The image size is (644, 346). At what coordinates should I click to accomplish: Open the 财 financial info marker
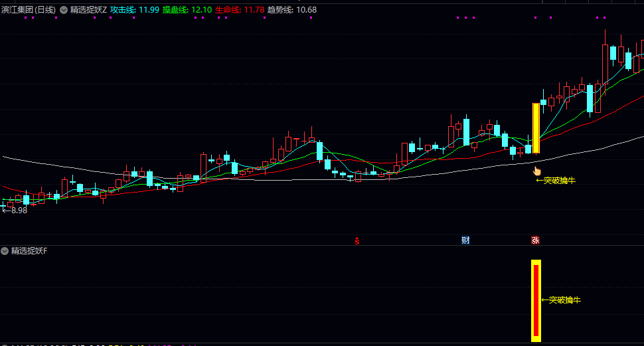[465, 240]
